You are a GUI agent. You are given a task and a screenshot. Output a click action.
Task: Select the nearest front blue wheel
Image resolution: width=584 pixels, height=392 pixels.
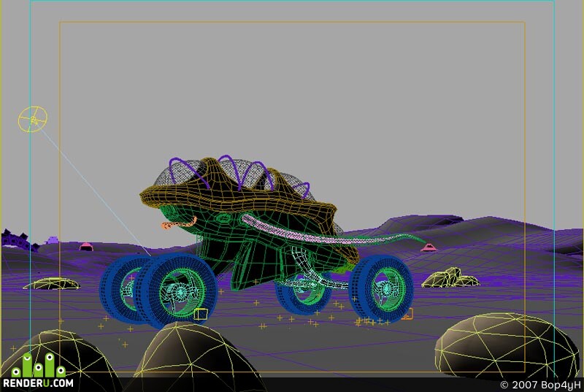pos(176,289)
